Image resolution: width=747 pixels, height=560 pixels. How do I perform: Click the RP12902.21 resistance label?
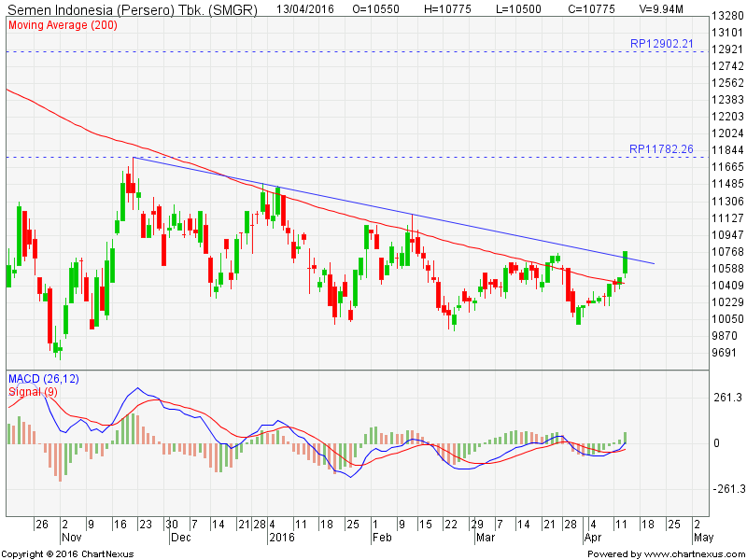click(662, 44)
